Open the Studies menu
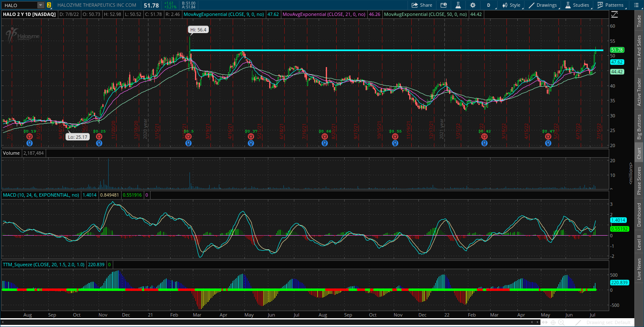The height and width of the screenshot is (327, 644). 577,5
